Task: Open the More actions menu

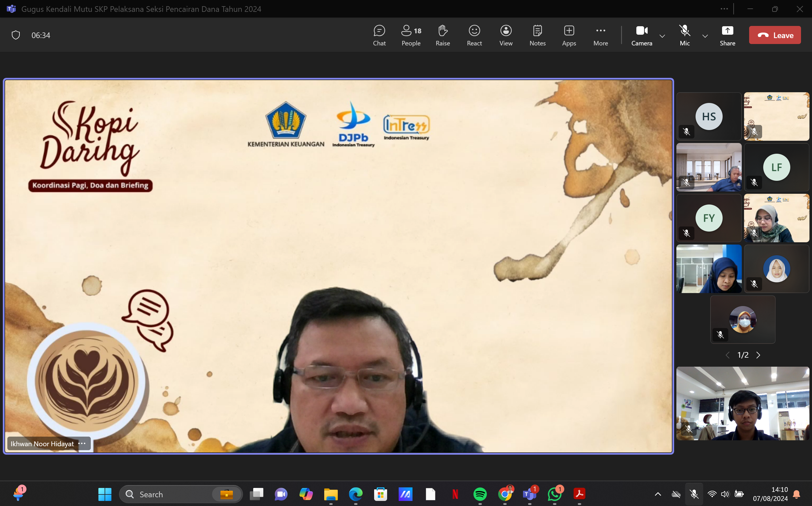Action: 601,35
